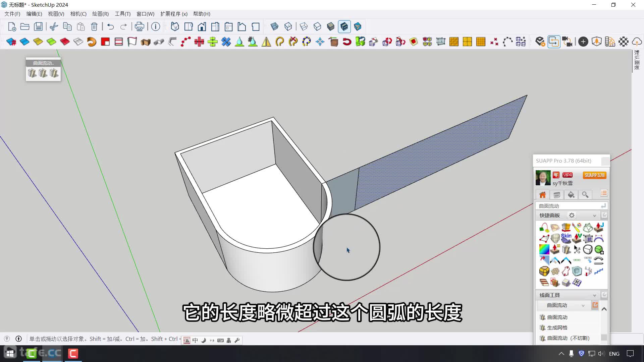Expand the 线面工具 dropdown chevron
Screen dimensions: 644x362
(594, 295)
